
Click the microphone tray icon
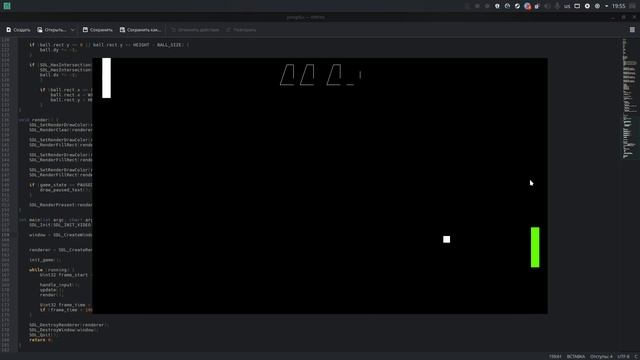tap(557, 6)
